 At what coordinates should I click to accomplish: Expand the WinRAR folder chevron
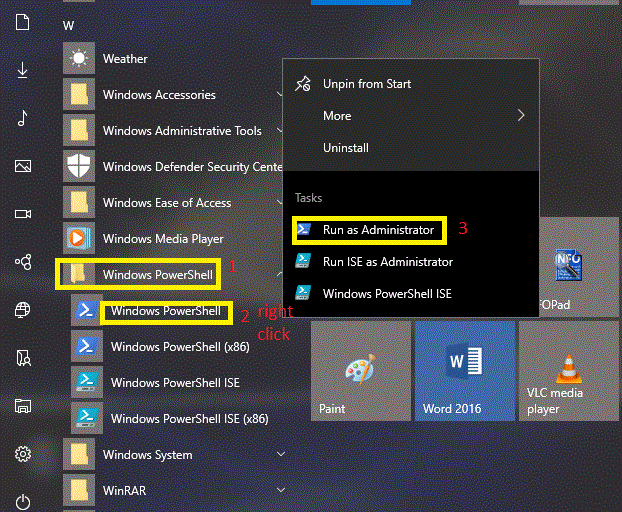(x=281, y=490)
